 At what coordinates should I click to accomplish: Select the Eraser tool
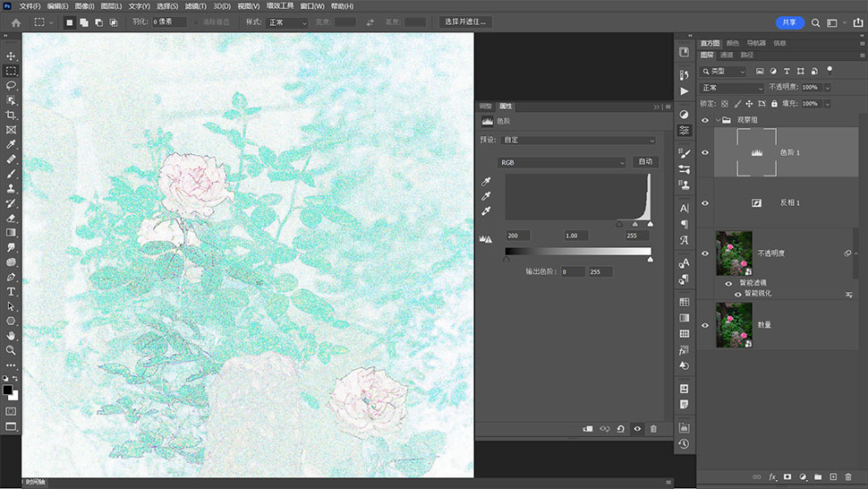tap(11, 219)
